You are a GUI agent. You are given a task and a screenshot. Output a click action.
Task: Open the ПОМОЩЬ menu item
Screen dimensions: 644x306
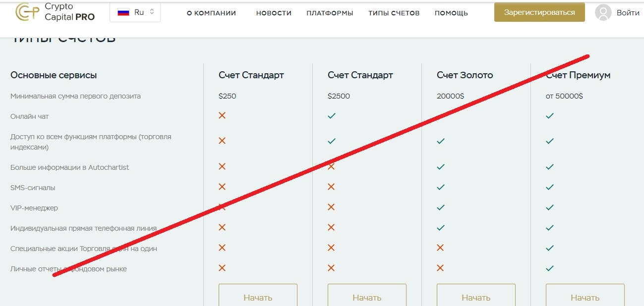(x=451, y=13)
